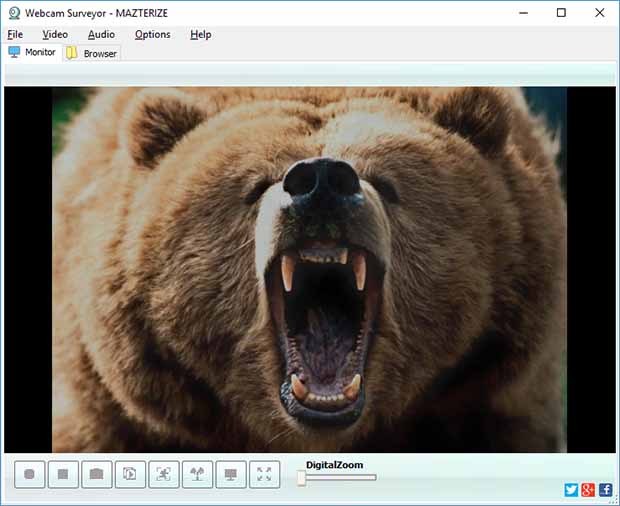Screen dimensions: 620x506
Task: Maximize the Webcam Surveyor window
Action: coord(561,13)
